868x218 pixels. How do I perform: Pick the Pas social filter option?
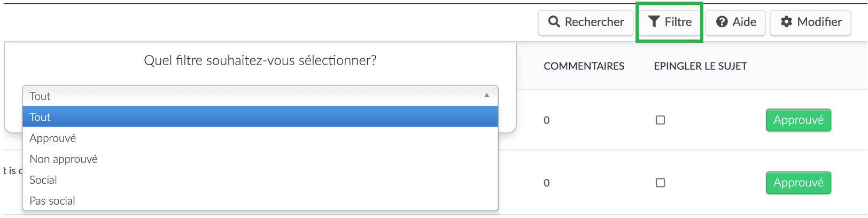[260, 200]
